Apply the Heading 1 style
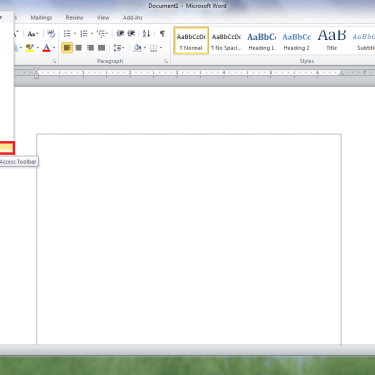 pos(261,41)
